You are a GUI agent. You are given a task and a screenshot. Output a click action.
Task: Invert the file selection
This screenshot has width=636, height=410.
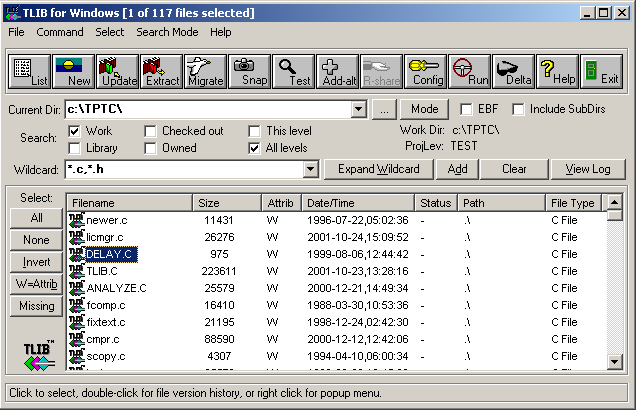37,262
